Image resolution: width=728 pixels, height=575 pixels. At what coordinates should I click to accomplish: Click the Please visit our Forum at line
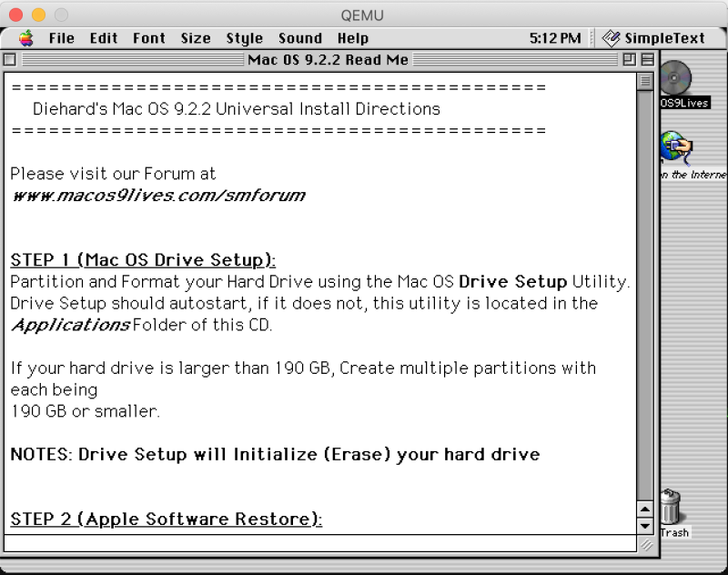(x=113, y=174)
